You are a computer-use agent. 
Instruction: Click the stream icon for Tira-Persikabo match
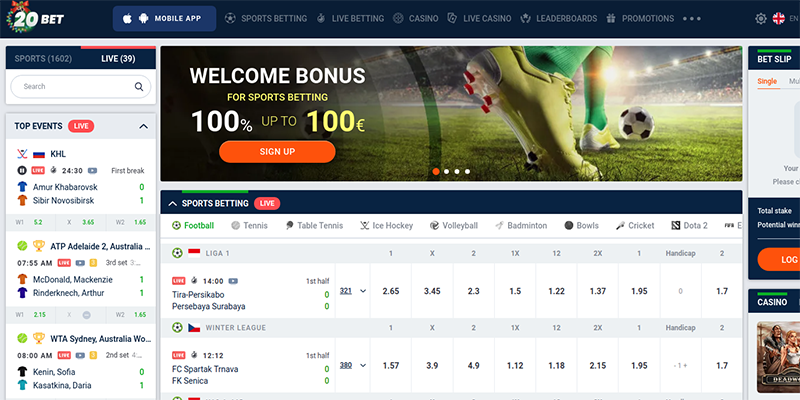pyautogui.click(x=233, y=281)
